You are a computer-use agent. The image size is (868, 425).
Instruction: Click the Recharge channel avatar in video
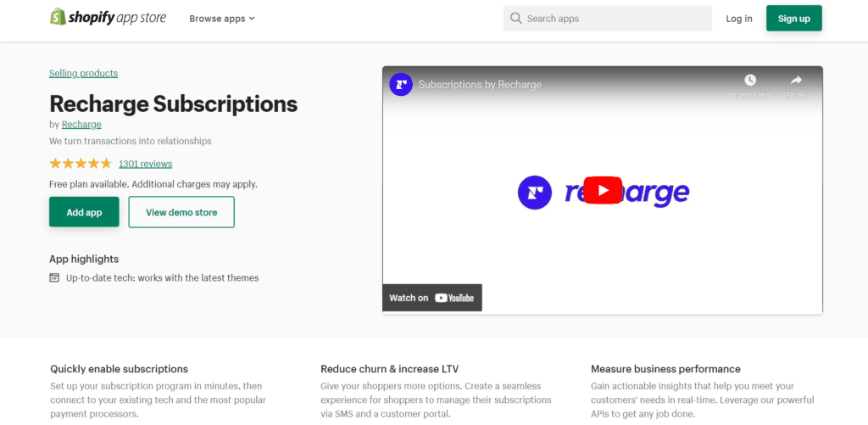click(401, 84)
